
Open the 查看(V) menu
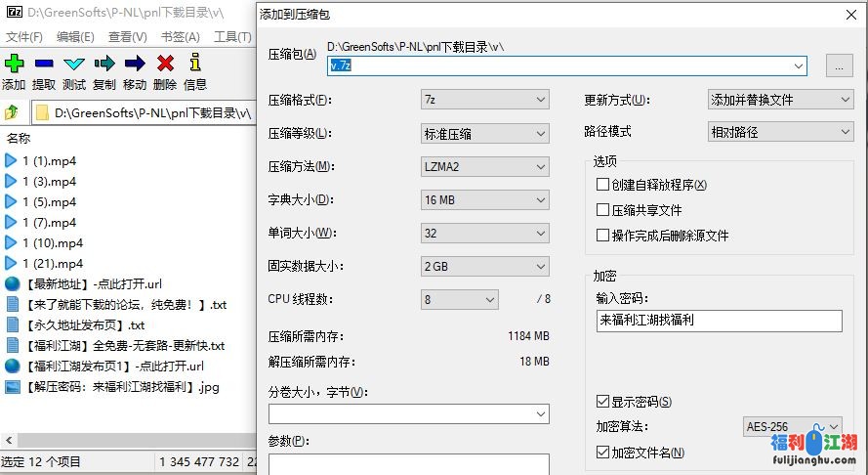127,37
